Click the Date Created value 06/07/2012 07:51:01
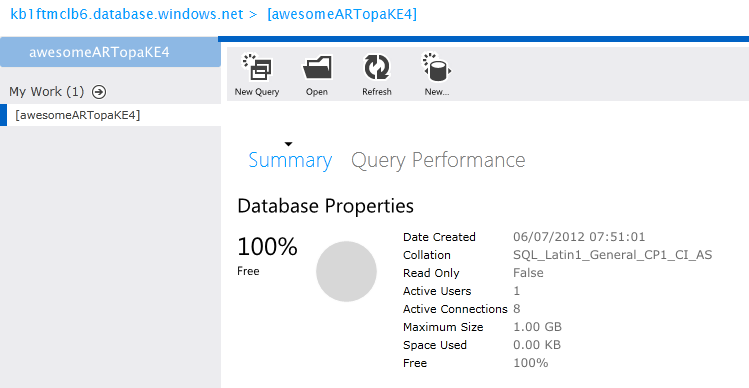 coord(579,237)
